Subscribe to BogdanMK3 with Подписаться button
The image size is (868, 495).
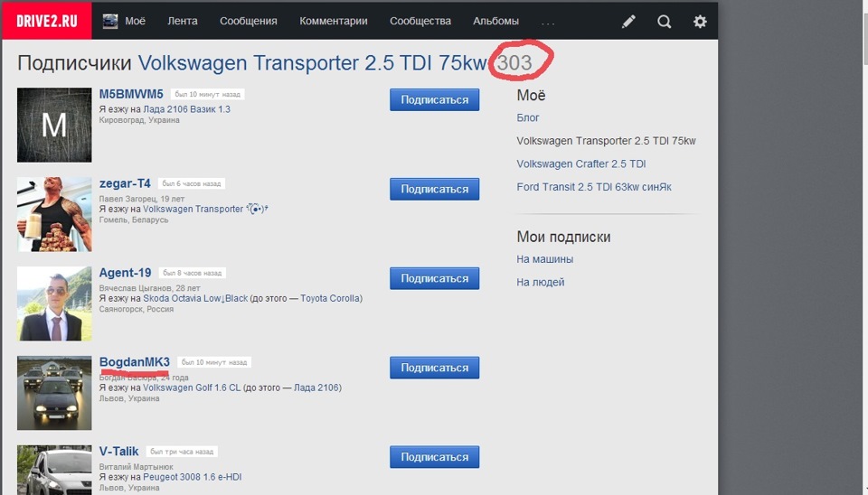coord(435,368)
